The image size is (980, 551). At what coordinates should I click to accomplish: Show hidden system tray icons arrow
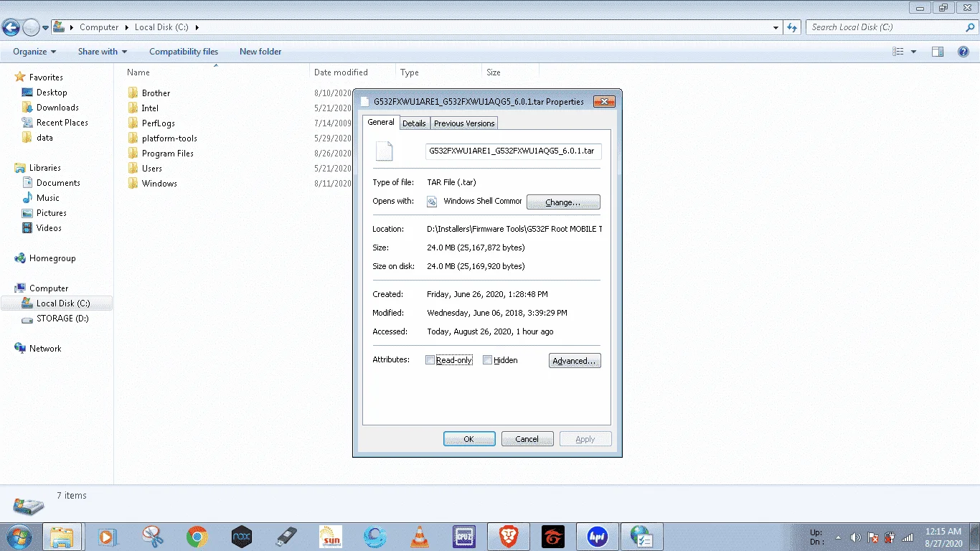click(x=838, y=537)
